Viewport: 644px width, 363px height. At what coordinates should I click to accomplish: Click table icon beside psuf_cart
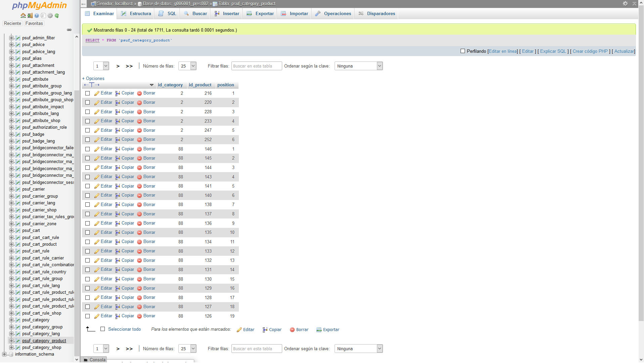click(x=18, y=231)
